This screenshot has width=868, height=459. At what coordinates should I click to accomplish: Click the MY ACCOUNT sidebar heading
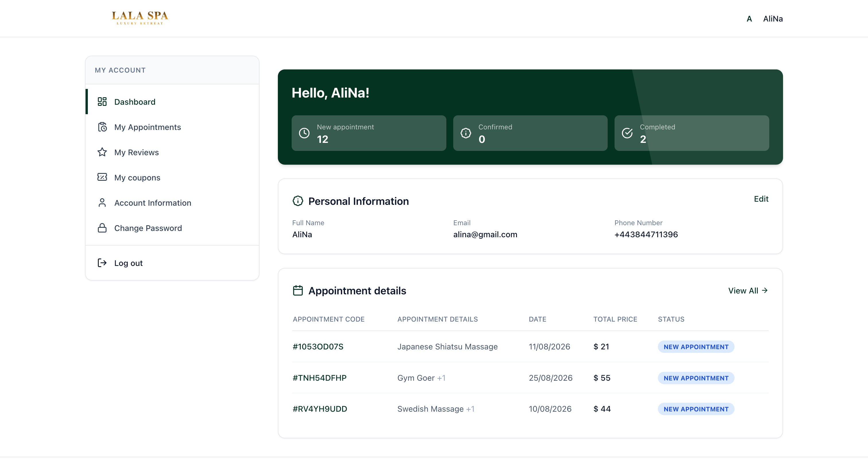[120, 70]
